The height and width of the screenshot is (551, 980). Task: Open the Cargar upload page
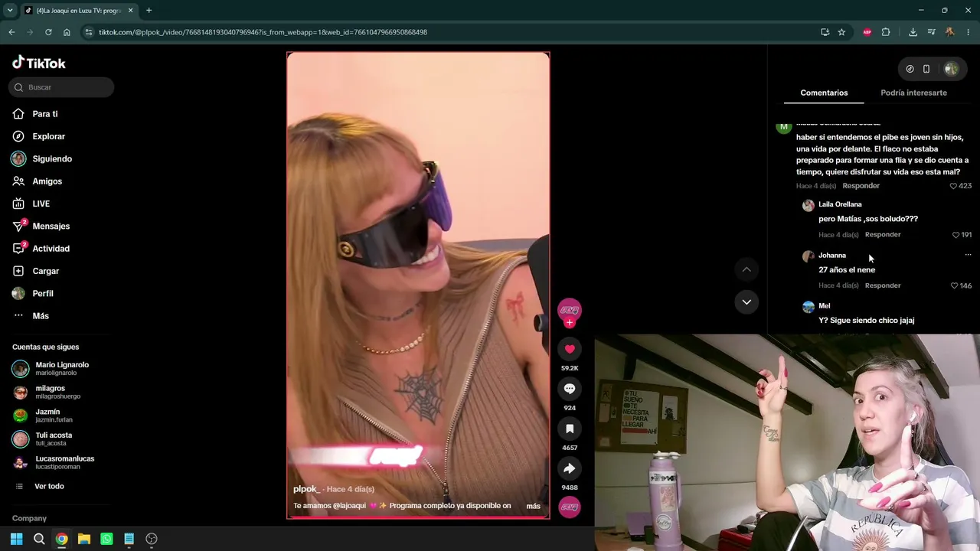(46, 271)
